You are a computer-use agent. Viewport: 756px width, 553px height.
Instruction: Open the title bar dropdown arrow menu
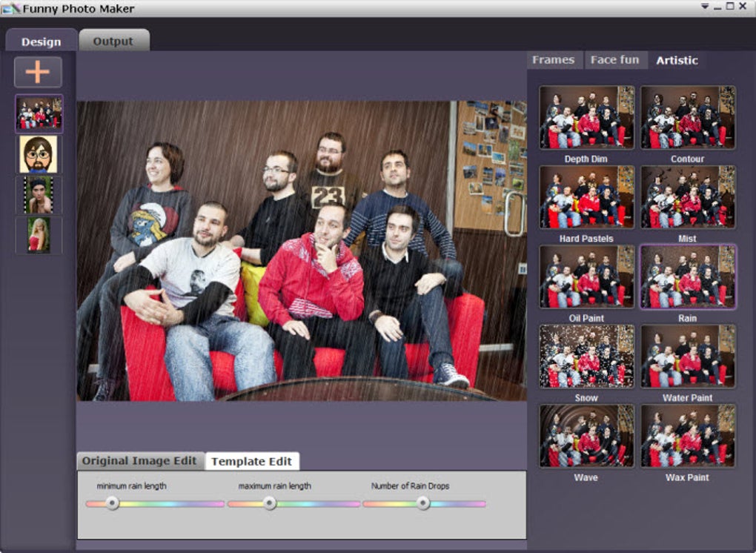pyautogui.click(x=704, y=7)
